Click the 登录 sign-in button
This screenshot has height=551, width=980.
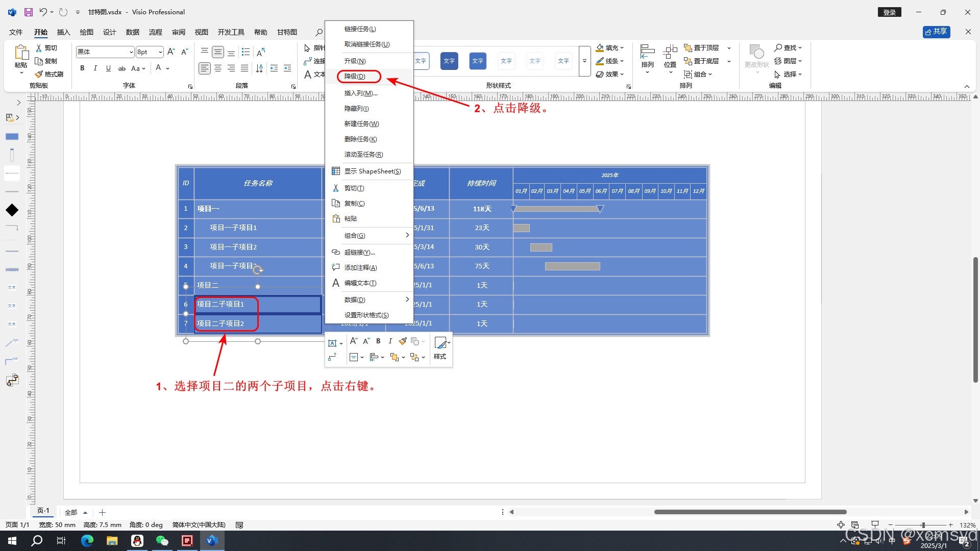[x=889, y=12]
